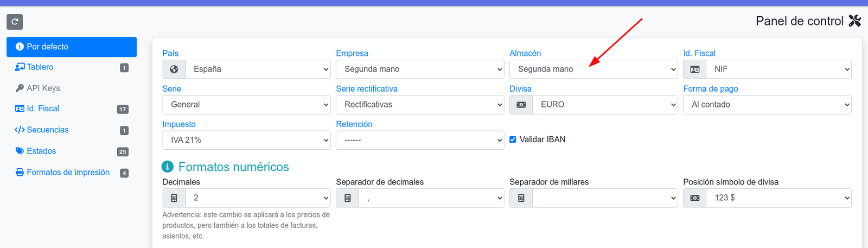This screenshot has width=868, height=248.
Task: Switch to the Tablero tab
Action: pos(72,67)
